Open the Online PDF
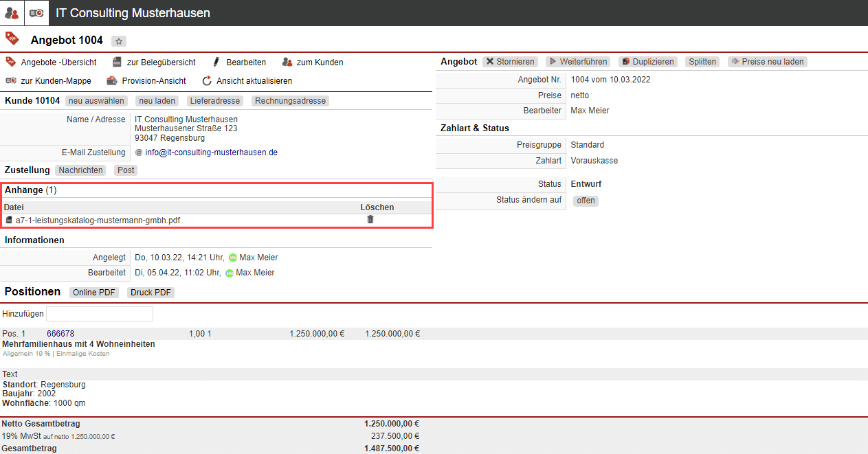Viewport: 868px width, 454px height. tap(93, 293)
